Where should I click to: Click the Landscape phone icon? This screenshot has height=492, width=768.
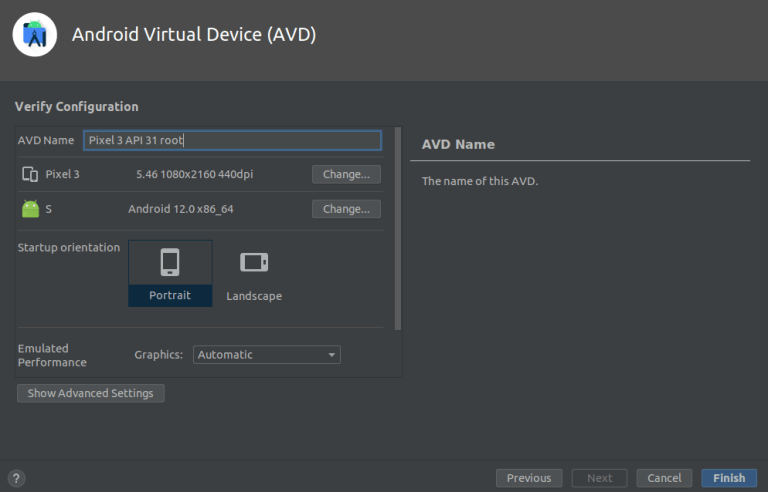tap(254, 262)
